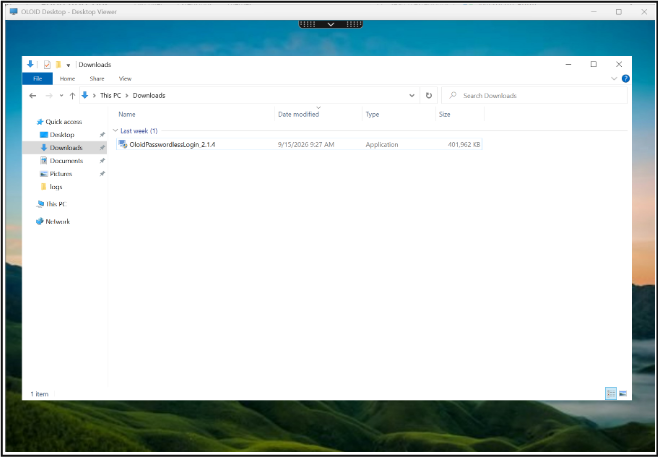
Task: Select Quick access in navigation pane
Action: [63, 122]
